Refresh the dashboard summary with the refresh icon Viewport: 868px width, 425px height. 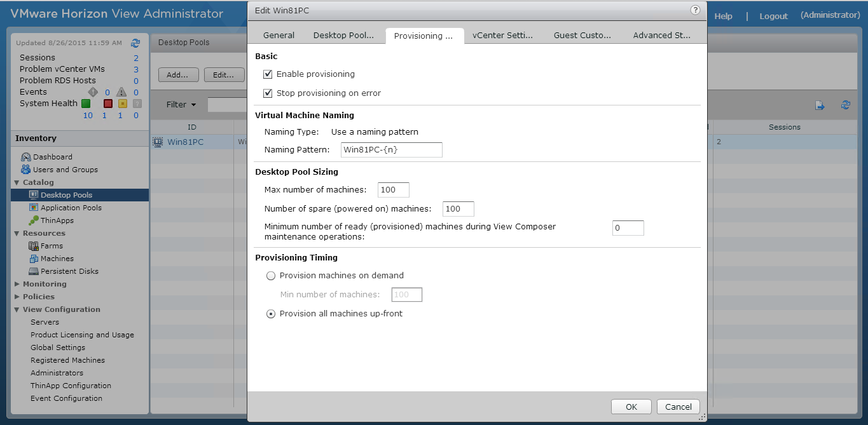135,43
